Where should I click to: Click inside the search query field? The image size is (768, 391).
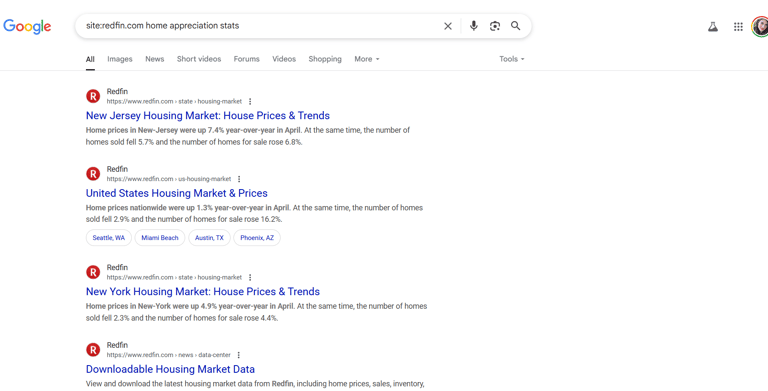(260, 26)
